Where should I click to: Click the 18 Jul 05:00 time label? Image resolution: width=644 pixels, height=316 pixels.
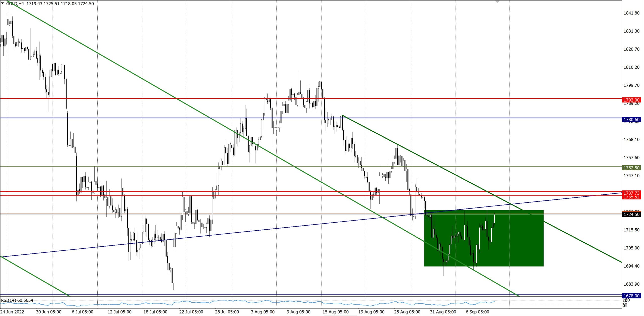click(x=155, y=312)
